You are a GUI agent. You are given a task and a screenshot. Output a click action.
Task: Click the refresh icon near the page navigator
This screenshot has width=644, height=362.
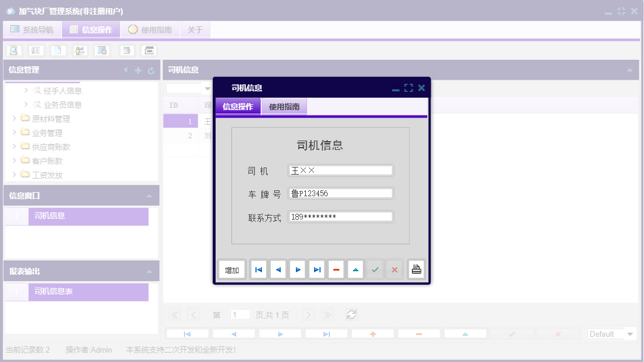click(351, 315)
